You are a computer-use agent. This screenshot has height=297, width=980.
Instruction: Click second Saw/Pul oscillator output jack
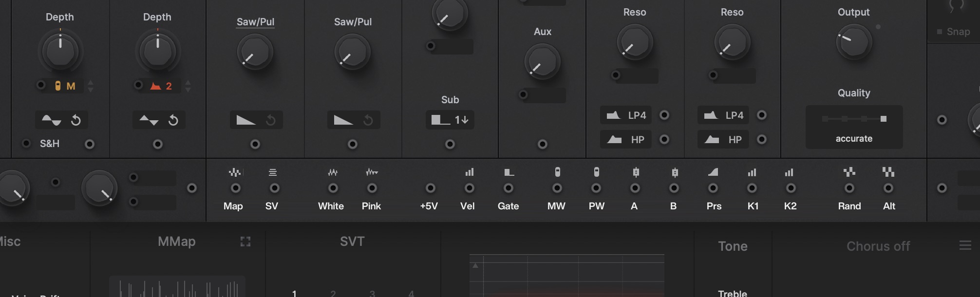(353, 144)
